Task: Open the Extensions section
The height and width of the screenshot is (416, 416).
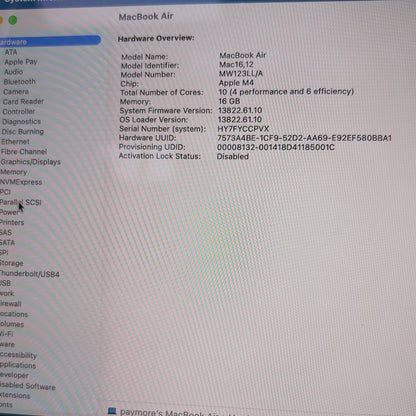Action: pos(15,395)
